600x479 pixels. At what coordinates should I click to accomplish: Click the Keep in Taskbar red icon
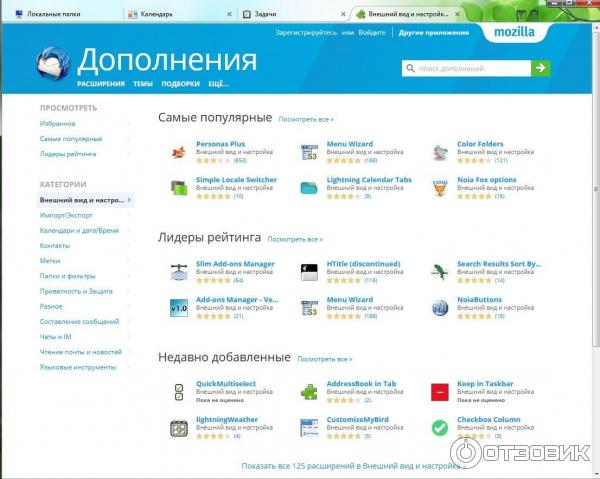tap(440, 391)
